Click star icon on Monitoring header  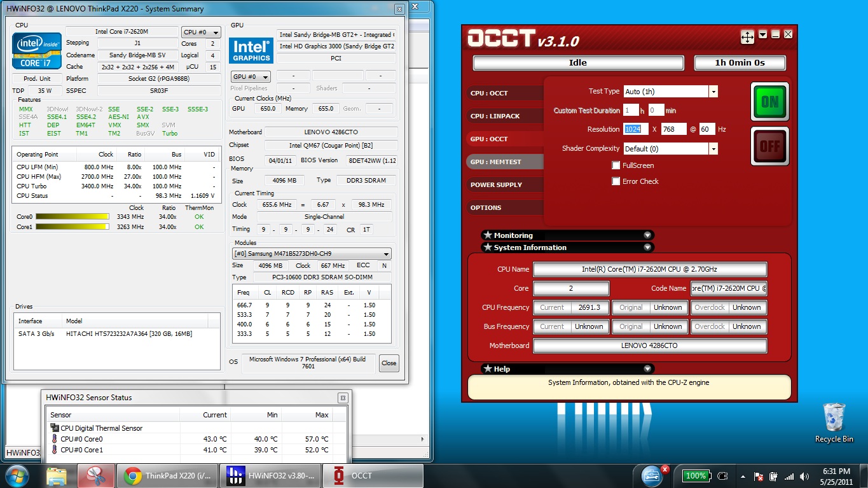click(x=488, y=235)
